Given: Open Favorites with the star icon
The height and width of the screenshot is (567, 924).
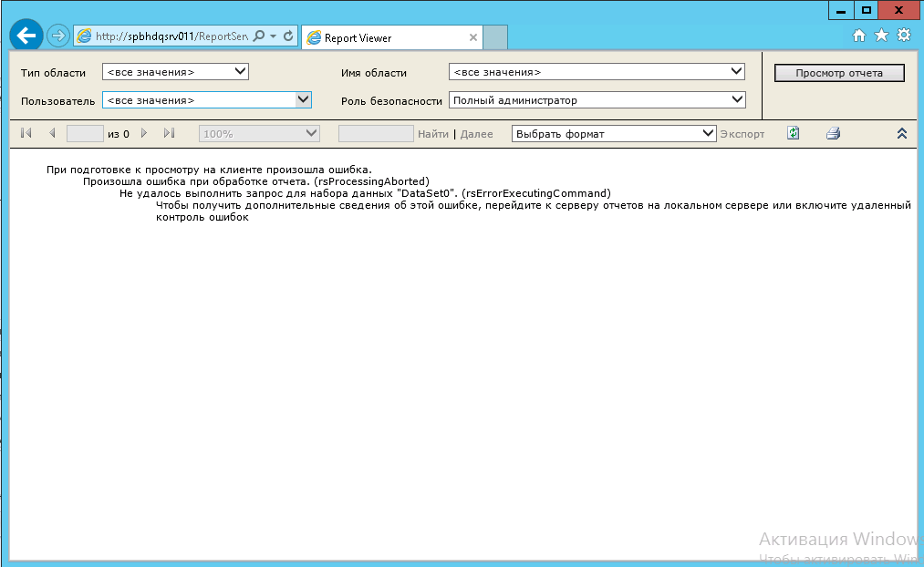Looking at the screenshot, I should coord(881,36).
